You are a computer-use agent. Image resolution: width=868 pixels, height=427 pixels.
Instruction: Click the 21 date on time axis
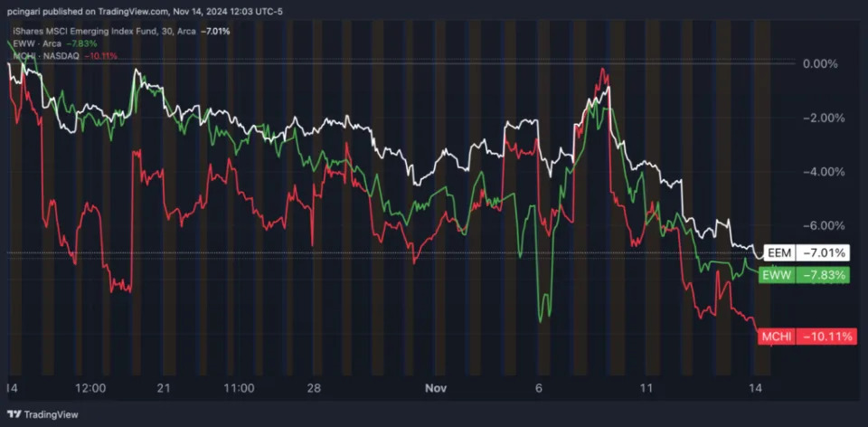(164, 388)
